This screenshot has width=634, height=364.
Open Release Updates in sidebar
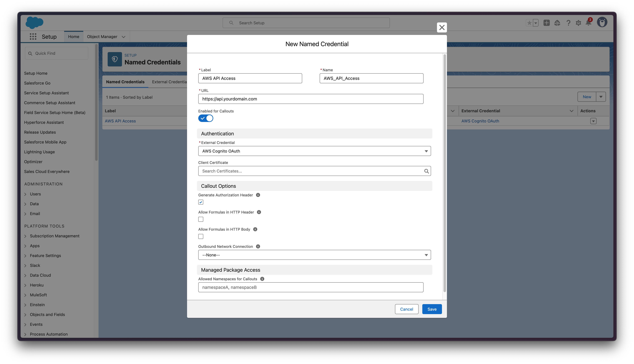coord(40,132)
